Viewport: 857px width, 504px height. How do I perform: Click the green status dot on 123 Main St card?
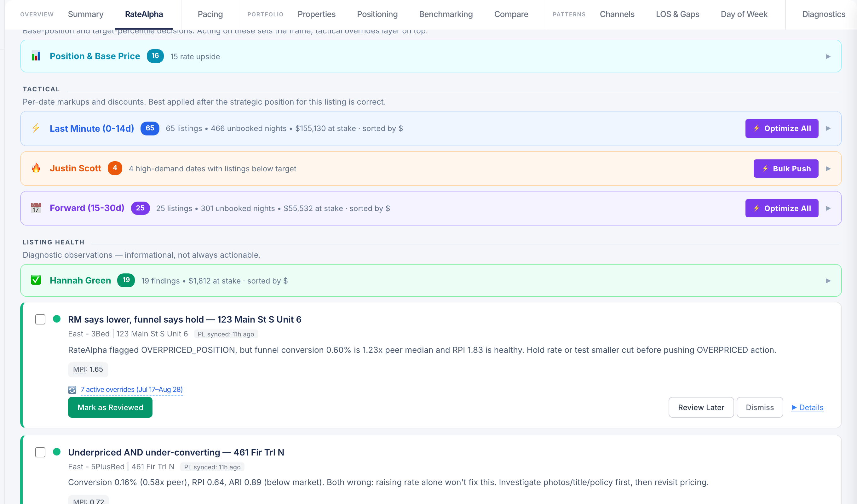57,319
